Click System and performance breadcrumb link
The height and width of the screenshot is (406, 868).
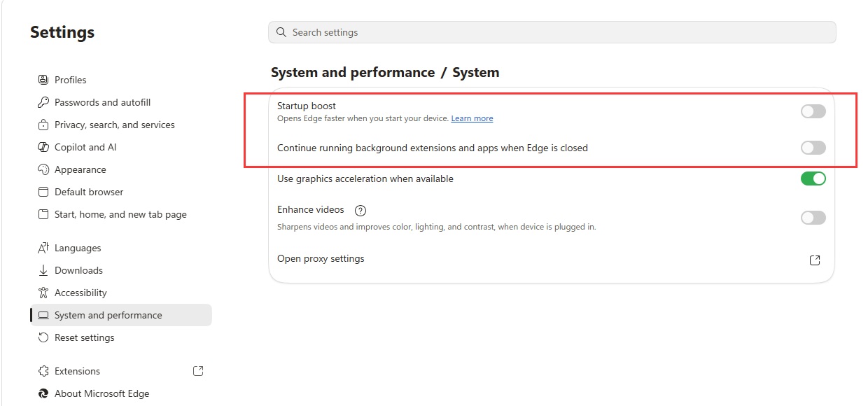tap(353, 73)
